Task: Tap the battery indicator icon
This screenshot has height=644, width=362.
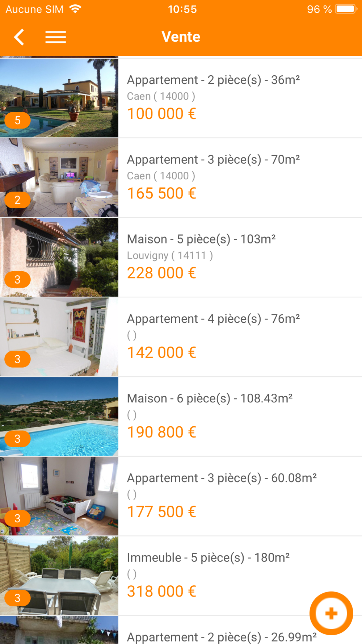Action: pyautogui.click(x=346, y=9)
